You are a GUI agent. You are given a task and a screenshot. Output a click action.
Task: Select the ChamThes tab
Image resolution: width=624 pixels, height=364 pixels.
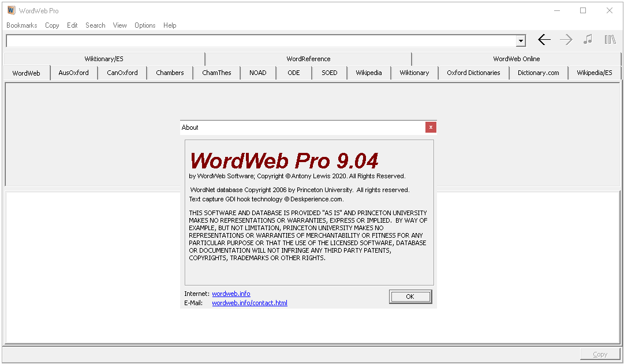(x=216, y=73)
